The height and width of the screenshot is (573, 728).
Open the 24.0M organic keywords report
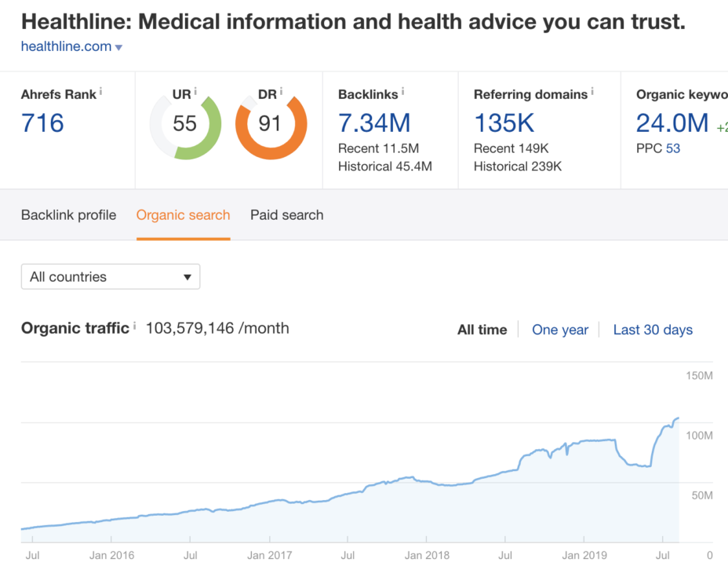[672, 123]
